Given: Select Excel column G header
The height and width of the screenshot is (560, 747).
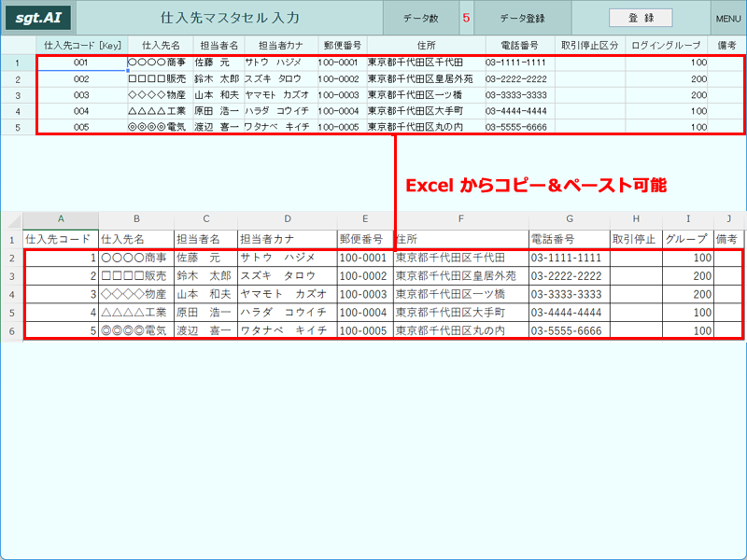Looking at the screenshot, I should (570, 218).
